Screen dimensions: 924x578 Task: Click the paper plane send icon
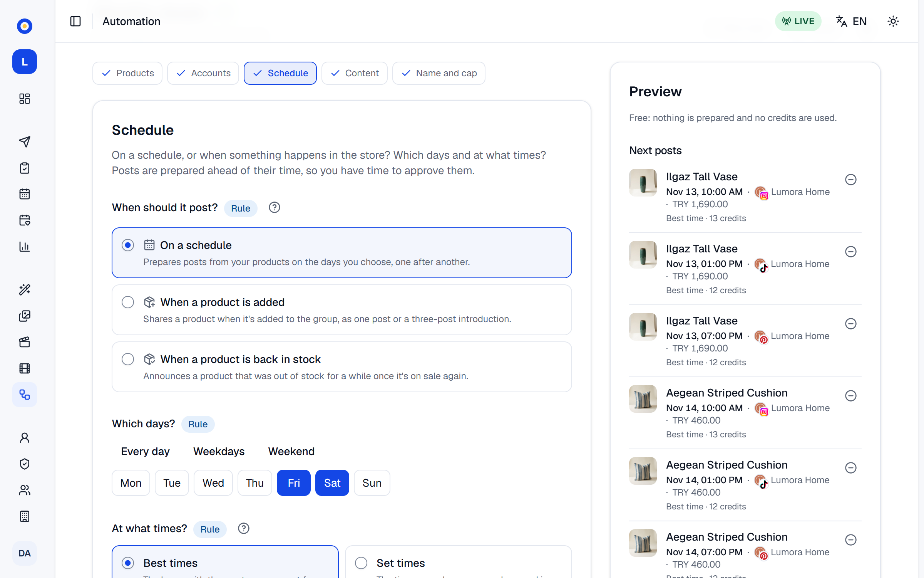(x=25, y=142)
